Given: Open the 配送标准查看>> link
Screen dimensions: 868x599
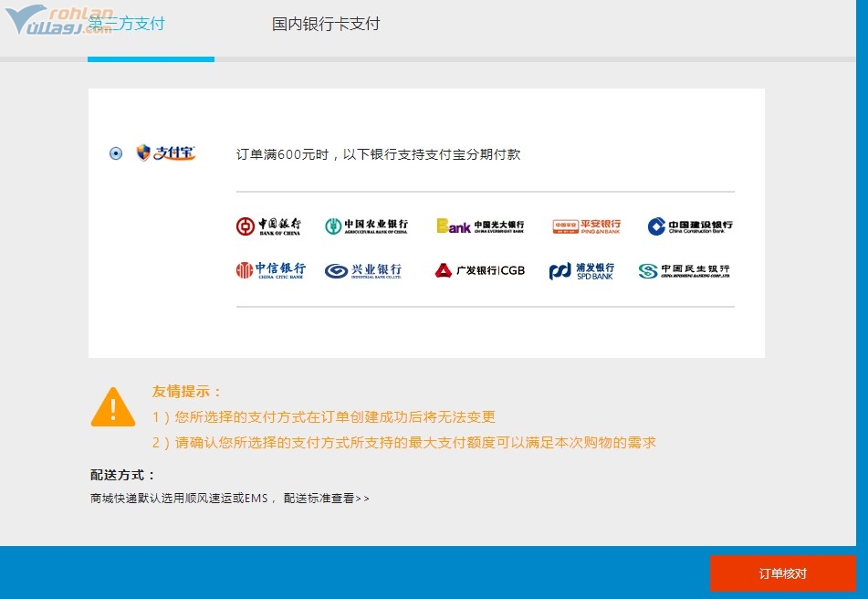Looking at the screenshot, I should coord(326,499).
